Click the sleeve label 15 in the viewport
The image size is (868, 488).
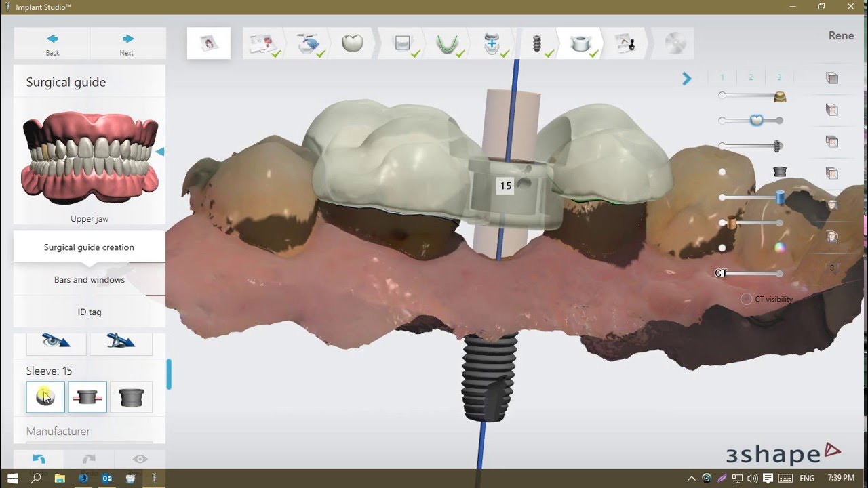505,186
